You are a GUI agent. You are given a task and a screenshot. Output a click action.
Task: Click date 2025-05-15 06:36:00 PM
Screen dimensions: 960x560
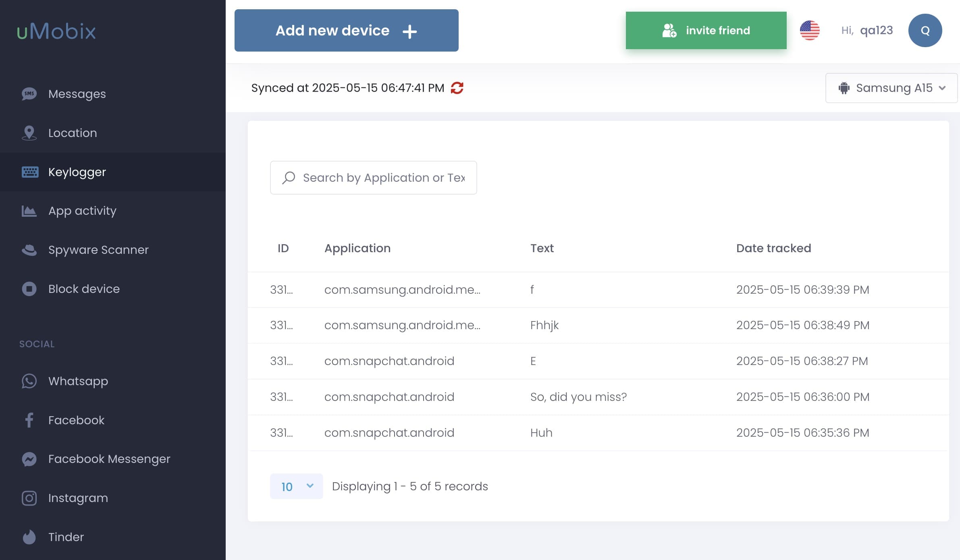(803, 397)
